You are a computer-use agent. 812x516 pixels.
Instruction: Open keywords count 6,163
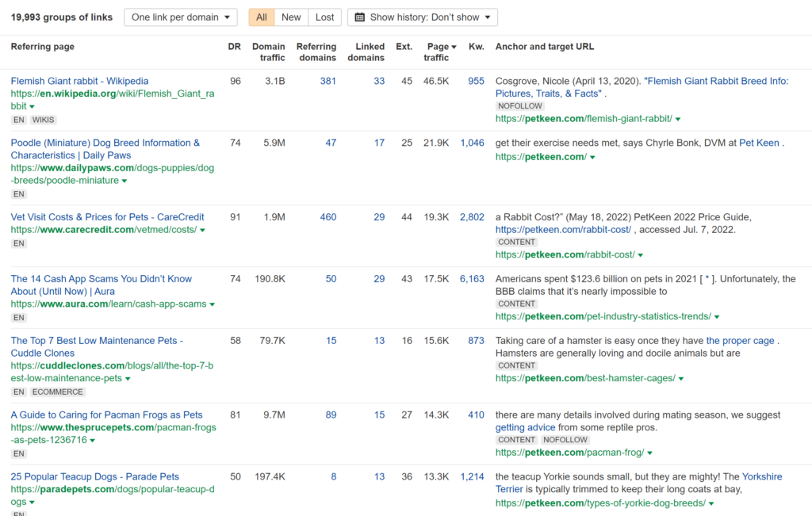coord(473,279)
